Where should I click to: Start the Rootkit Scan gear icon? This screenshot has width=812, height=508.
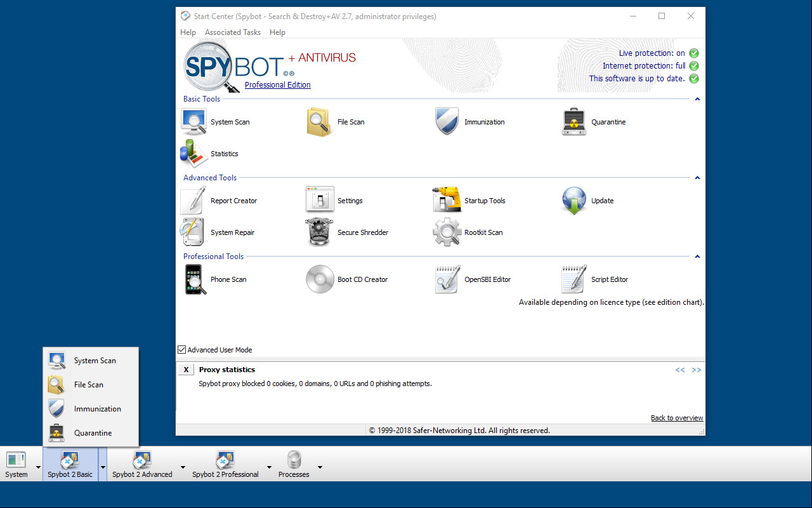pyautogui.click(x=447, y=232)
